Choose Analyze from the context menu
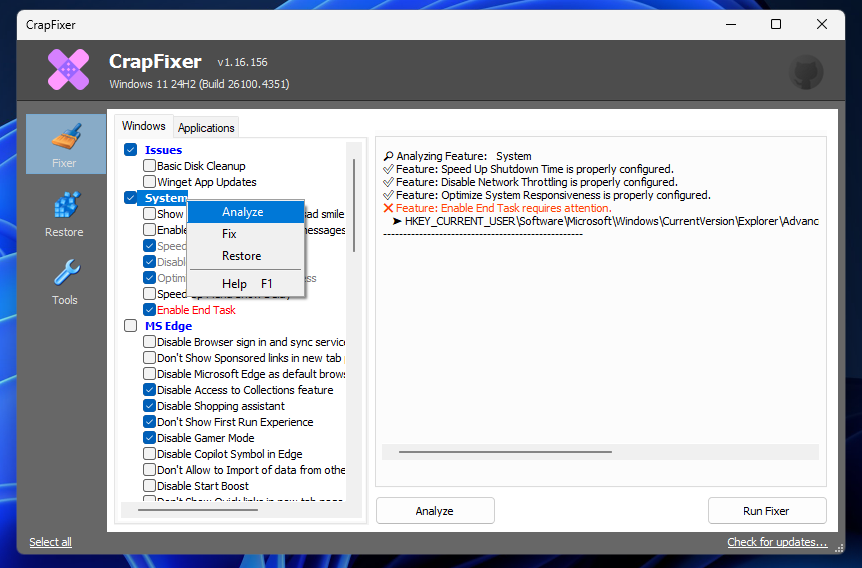The width and height of the screenshot is (862, 568). tap(243, 212)
